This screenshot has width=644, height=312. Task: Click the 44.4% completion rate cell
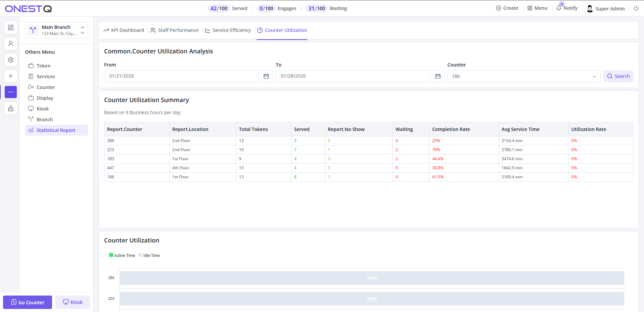(x=464, y=159)
